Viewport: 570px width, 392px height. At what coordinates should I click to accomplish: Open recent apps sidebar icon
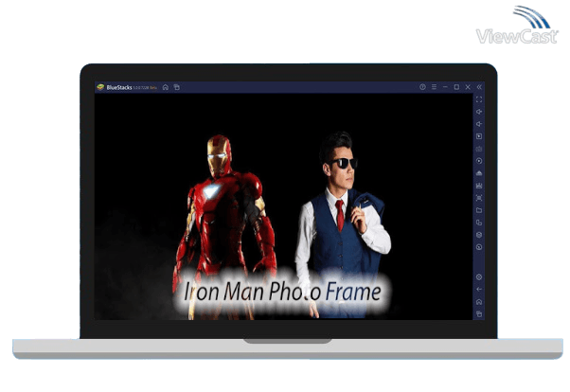pos(479,313)
